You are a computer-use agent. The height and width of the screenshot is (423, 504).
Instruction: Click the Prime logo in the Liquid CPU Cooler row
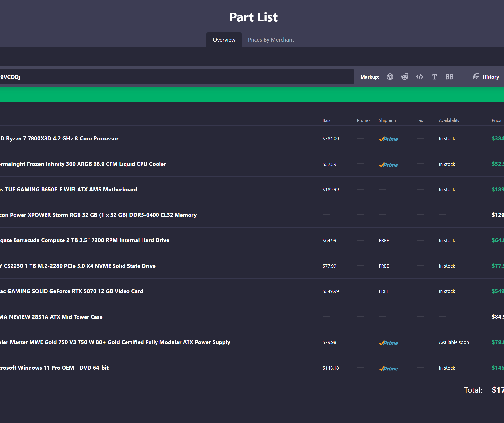click(388, 165)
